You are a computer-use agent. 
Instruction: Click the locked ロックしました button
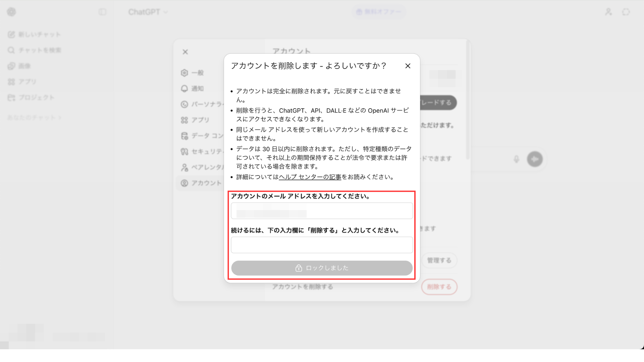(x=322, y=268)
